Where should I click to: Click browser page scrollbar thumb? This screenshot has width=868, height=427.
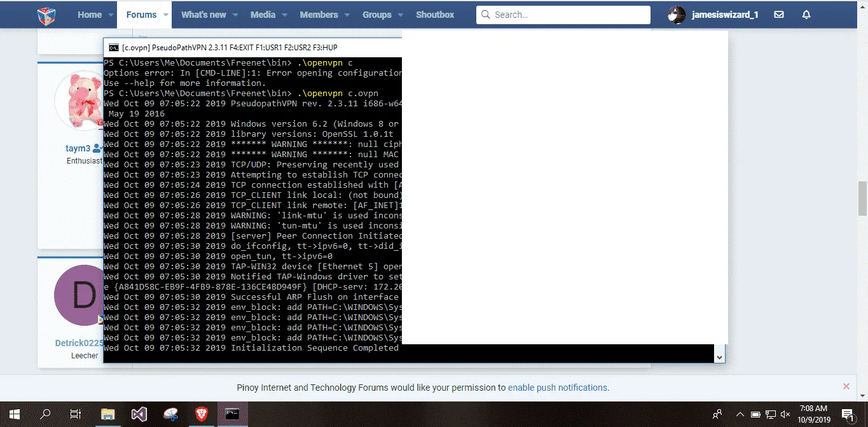tap(862, 197)
